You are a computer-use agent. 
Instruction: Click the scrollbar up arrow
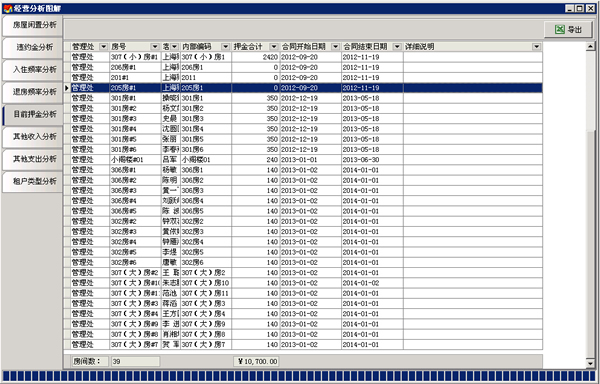click(x=590, y=46)
